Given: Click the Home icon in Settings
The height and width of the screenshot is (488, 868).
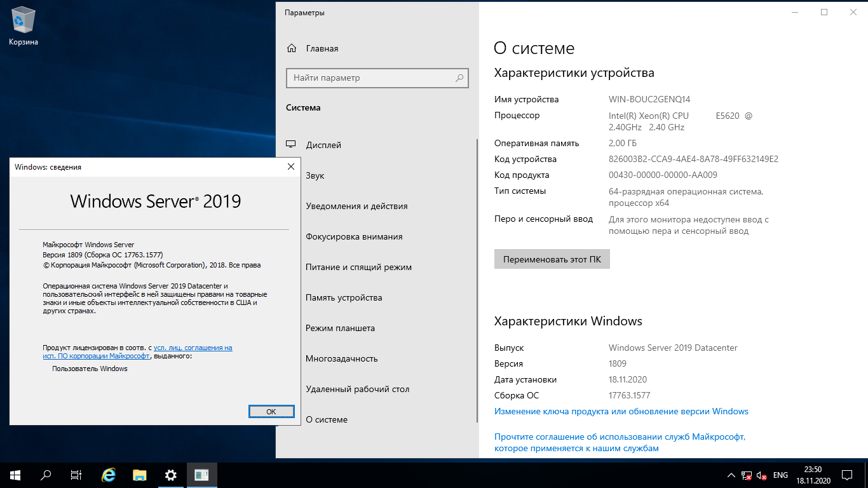Looking at the screenshot, I should click(x=292, y=48).
